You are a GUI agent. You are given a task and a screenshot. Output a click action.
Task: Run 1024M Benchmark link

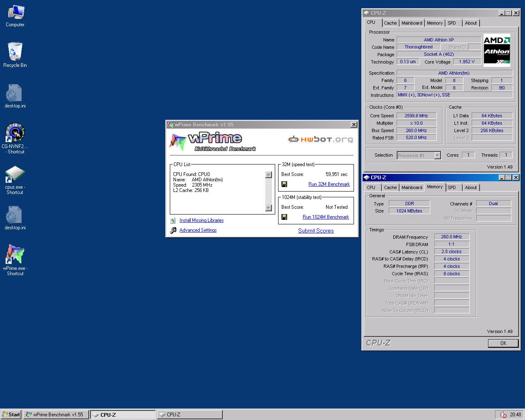point(326,217)
